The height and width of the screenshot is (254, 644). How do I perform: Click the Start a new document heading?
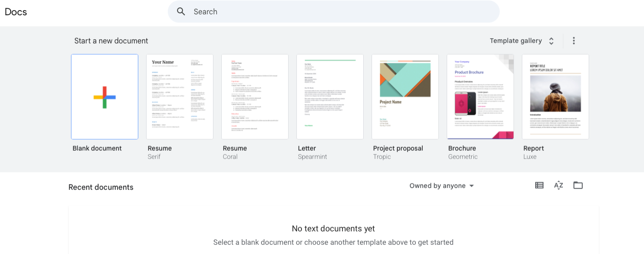(111, 41)
